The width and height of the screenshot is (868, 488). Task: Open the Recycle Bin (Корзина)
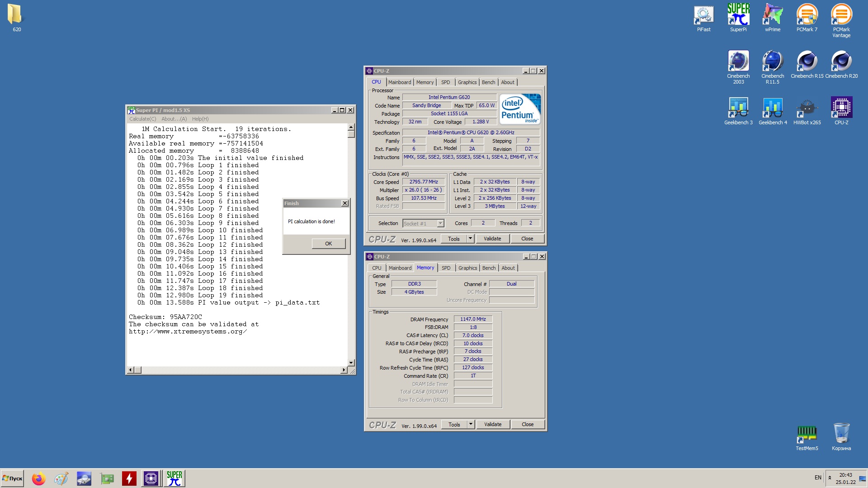click(x=841, y=436)
